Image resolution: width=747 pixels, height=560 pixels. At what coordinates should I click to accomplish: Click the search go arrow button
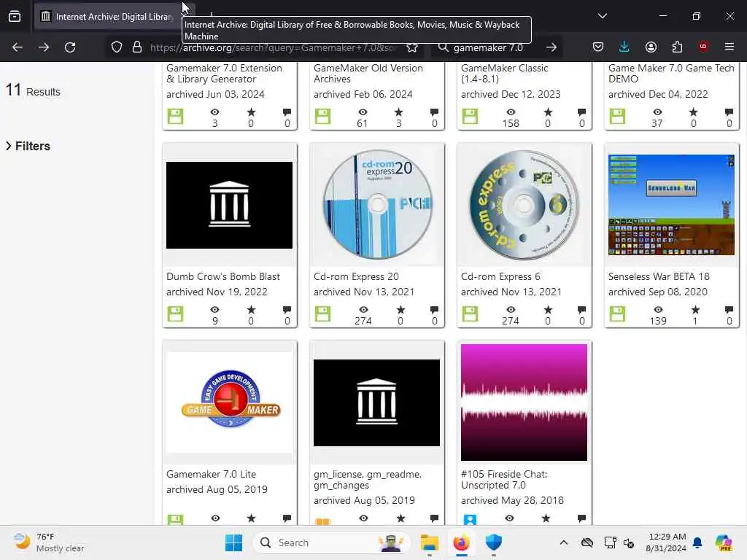pos(551,47)
